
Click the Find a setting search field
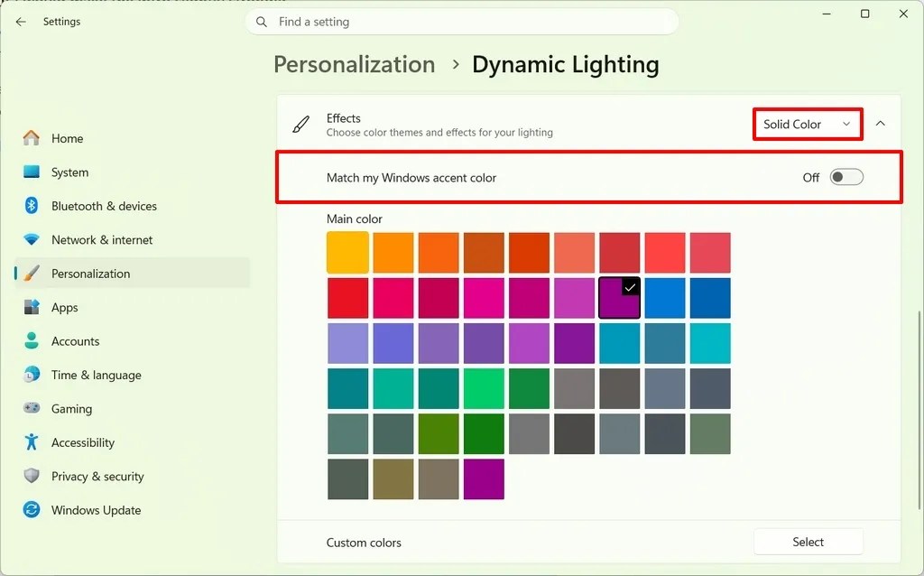point(462,22)
